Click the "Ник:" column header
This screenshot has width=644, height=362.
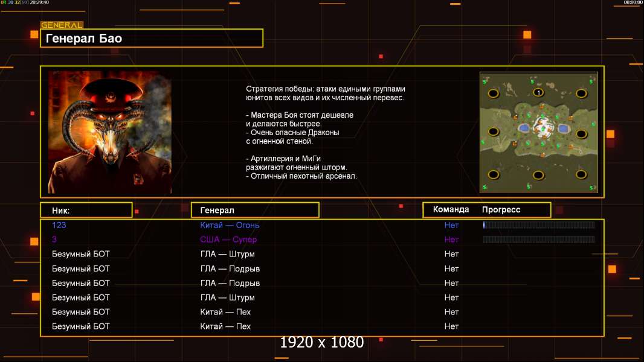click(x=86, y=210)
